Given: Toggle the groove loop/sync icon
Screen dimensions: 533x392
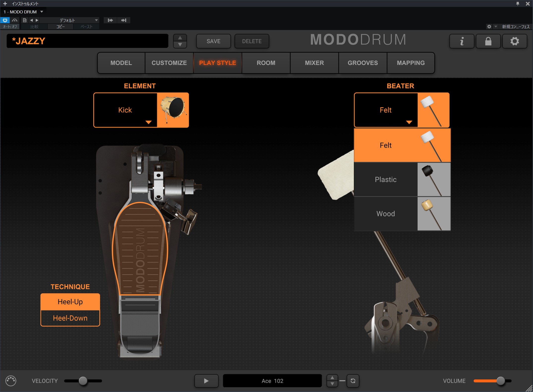Looking at the screenshot, I should (x=353, y=381).
